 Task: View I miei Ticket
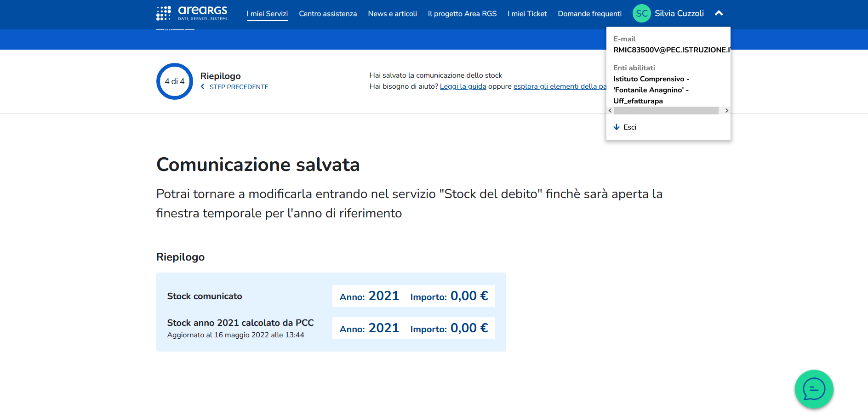(x=527, y=14)
